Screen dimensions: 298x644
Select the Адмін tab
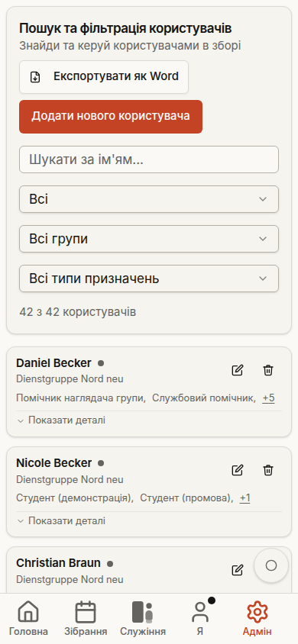(x=258, y=619)
